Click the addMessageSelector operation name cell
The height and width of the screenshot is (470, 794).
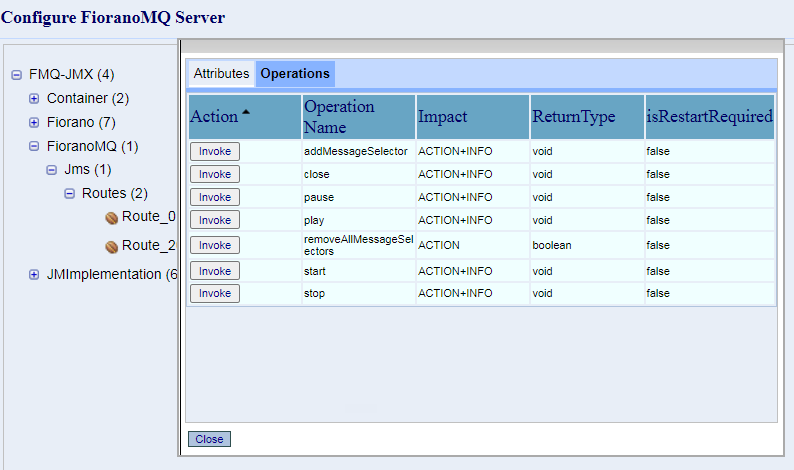[359, 151]
